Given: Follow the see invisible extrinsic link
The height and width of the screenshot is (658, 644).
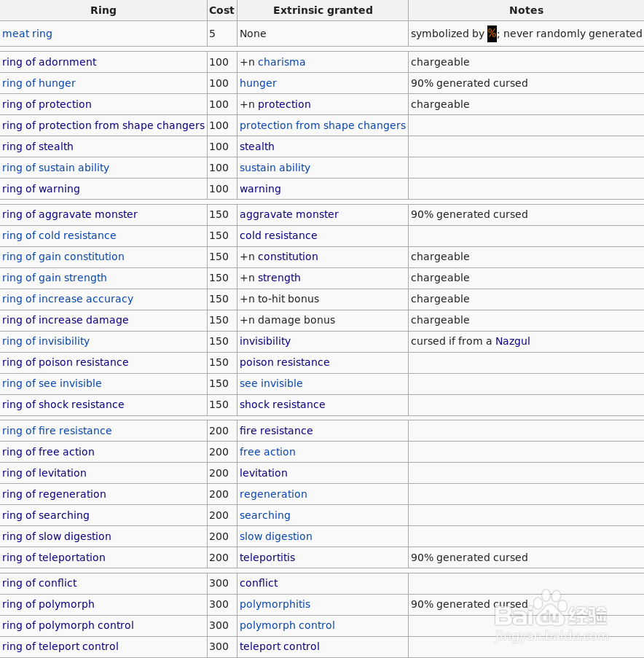Looking at the screenshot, I should (271, 383).
